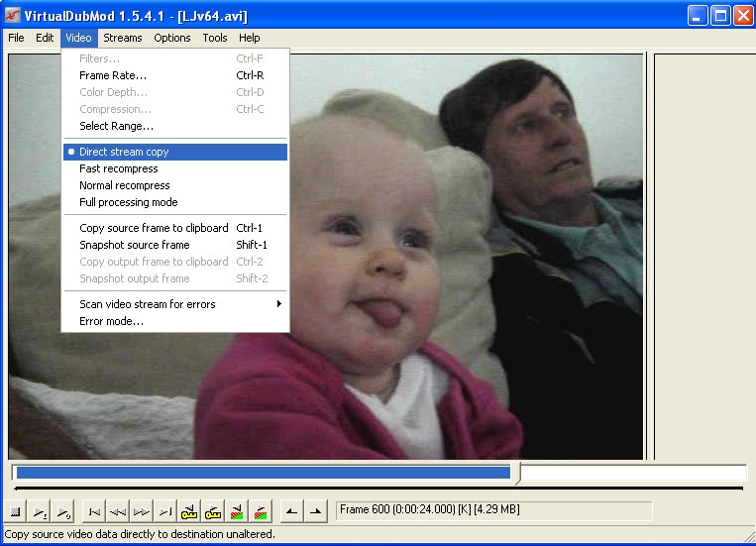Go to next keyframe
Screen dimensions: 756x546
[x=213, y=511]
